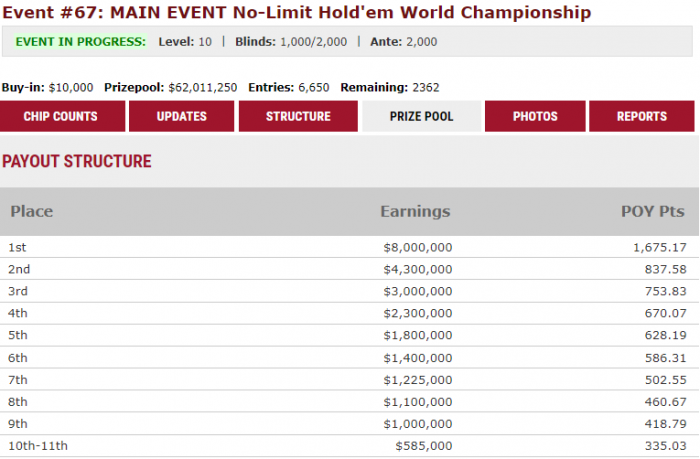700x459 pixels.
Task: Select the Prize Pool tab
Action: point(421,116)
